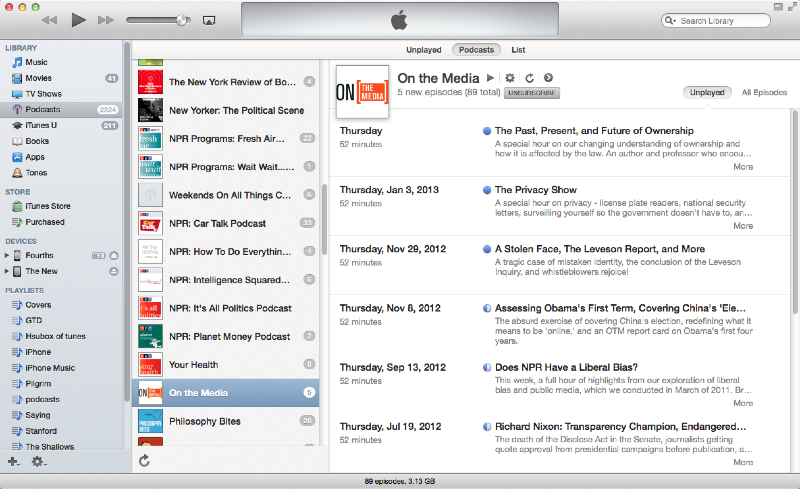
Task: Open Books in the sidebar
Action: 37,141
